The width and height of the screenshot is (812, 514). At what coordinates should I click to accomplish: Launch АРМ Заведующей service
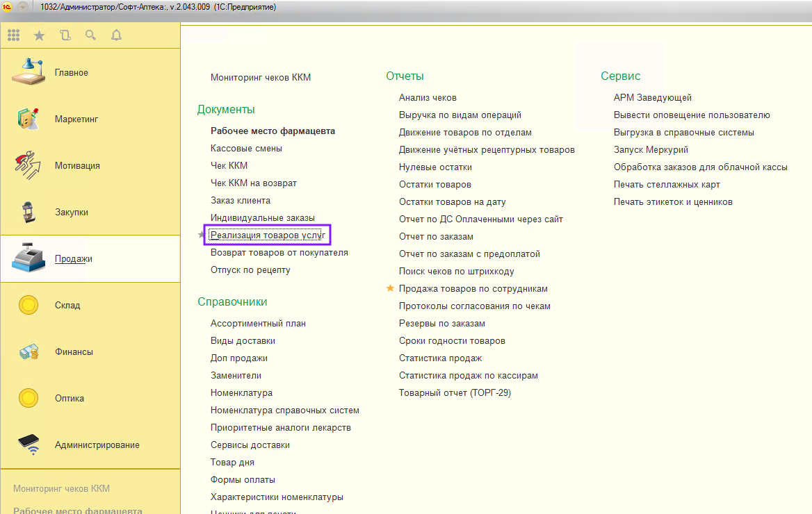click(652, 97)
